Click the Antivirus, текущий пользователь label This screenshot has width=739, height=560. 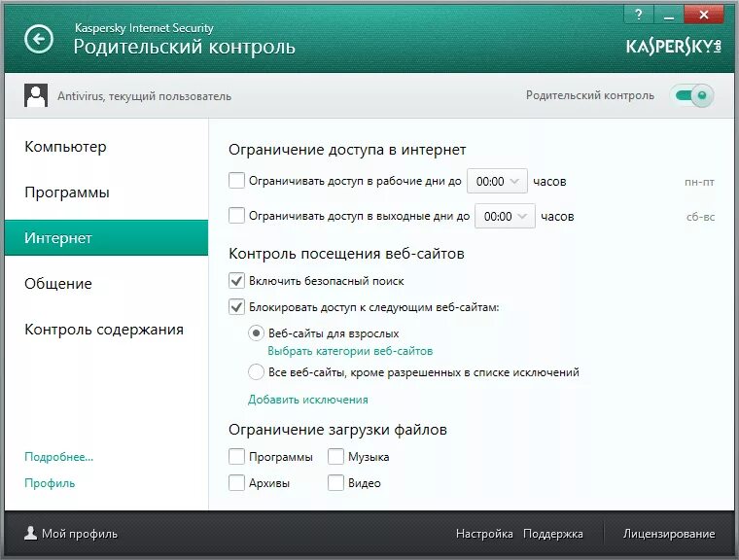pyautogui.click(x=144, y=96)
